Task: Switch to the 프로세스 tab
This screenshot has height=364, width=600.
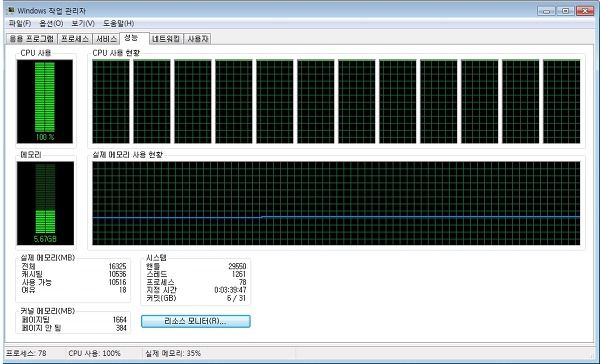Action: (x=75, y=39)
